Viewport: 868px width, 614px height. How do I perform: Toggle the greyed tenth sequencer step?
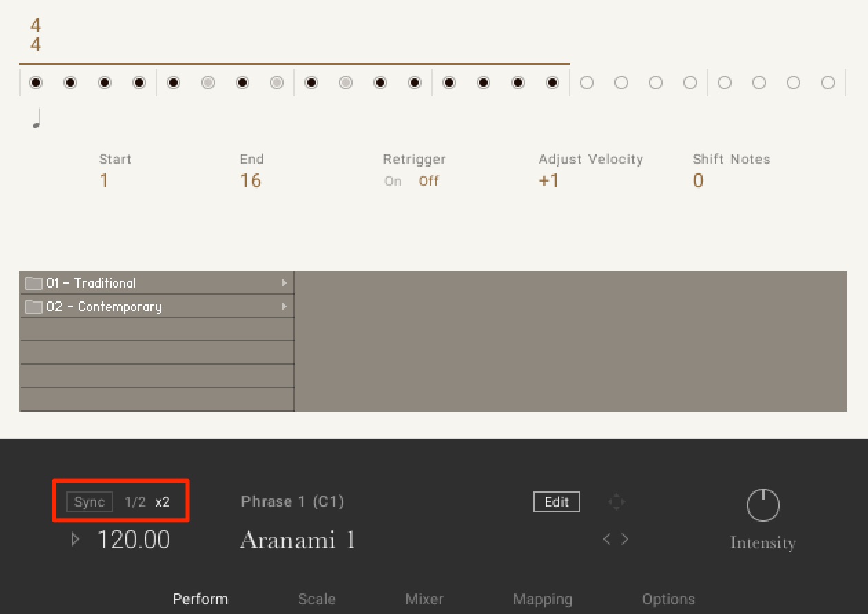346,83
